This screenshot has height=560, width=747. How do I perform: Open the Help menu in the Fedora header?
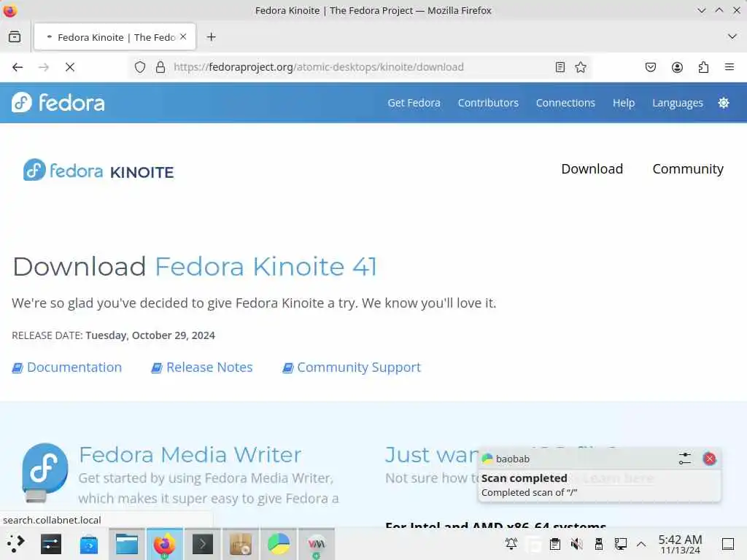coord(623,103)
